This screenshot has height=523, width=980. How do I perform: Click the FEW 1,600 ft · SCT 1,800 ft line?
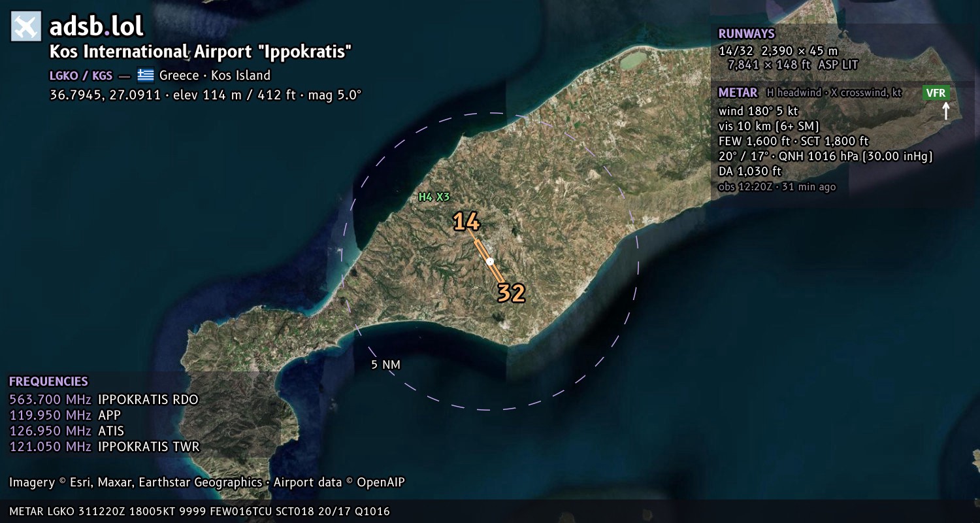[793, 141]
